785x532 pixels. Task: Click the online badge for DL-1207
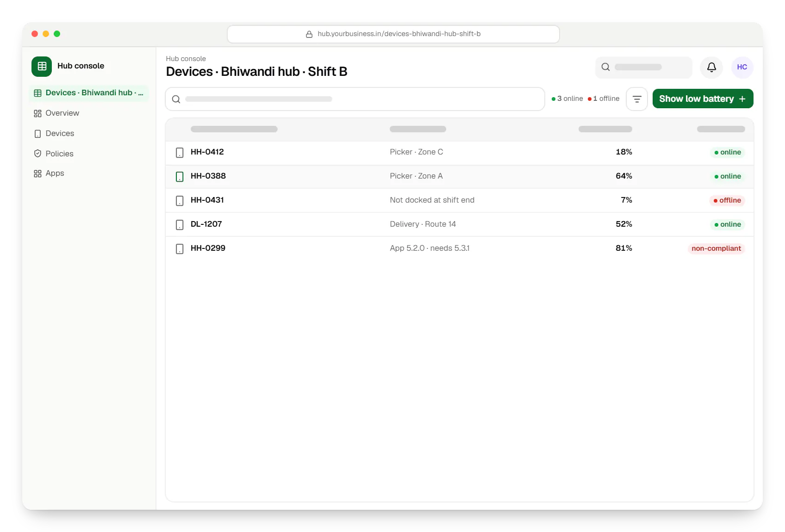727,224
